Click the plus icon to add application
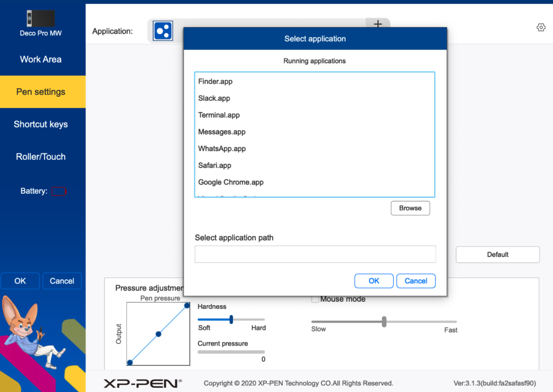 [377, 24]
